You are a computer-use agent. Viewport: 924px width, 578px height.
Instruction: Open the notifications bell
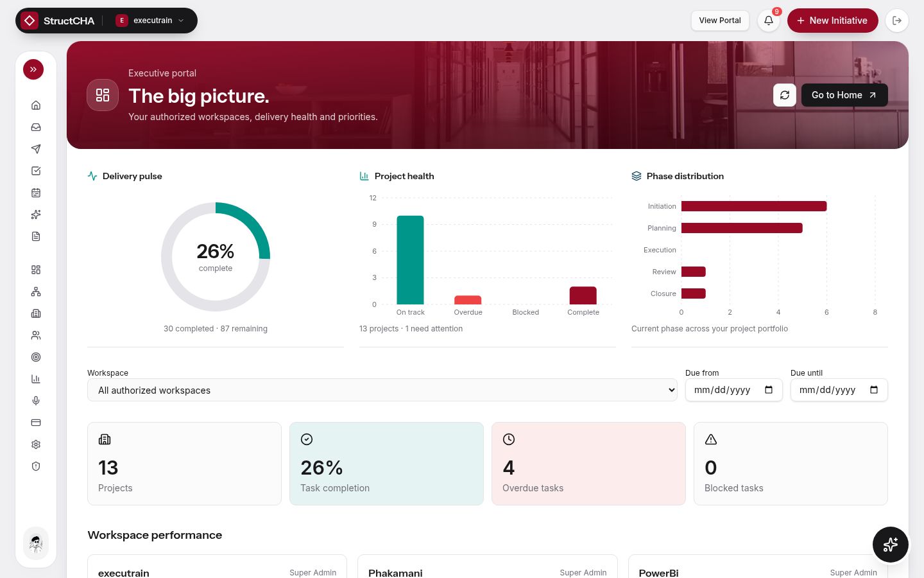(769, 21)
